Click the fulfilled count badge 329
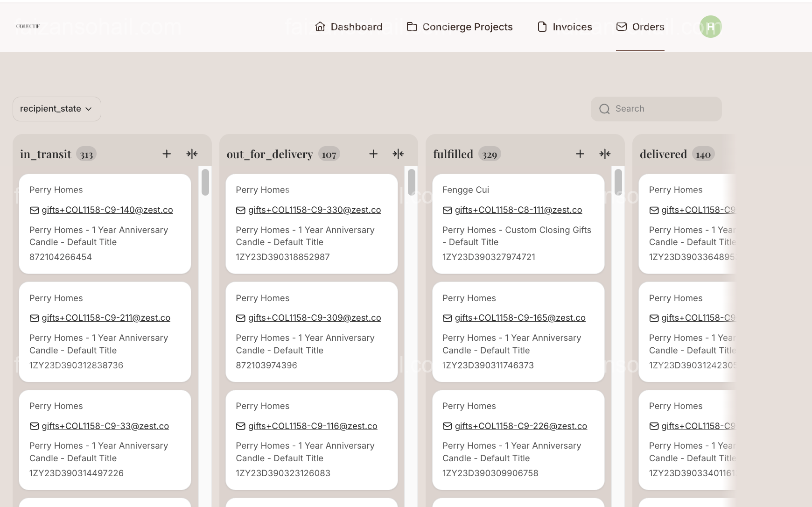 click(490, 154)
